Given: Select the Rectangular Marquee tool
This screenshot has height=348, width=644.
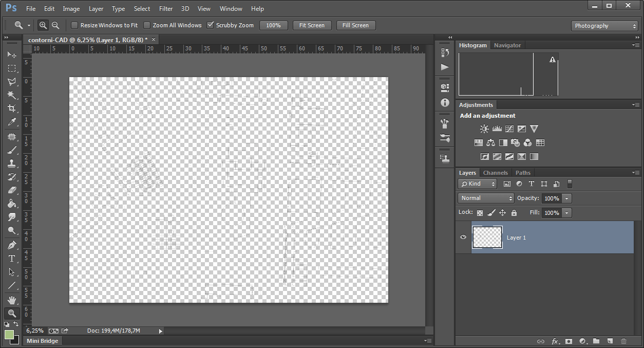Looking at the screenshot, I should [12, 68].
